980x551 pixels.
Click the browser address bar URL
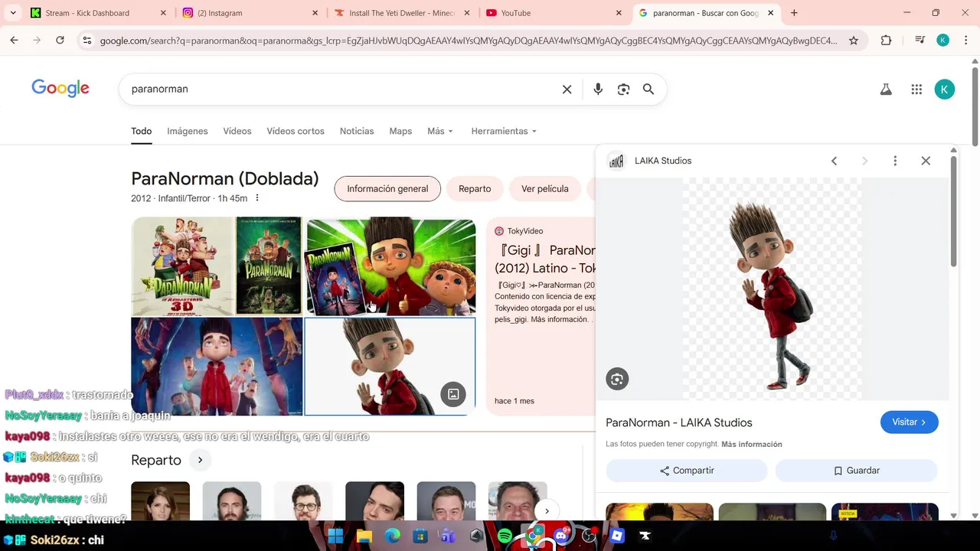pos(469,41)
